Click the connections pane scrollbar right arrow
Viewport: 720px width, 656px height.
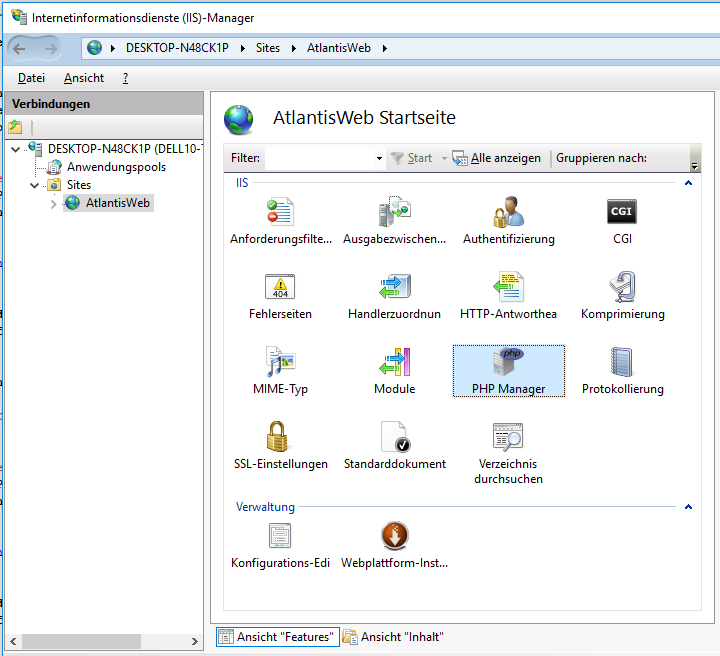(x=195, y=642)
